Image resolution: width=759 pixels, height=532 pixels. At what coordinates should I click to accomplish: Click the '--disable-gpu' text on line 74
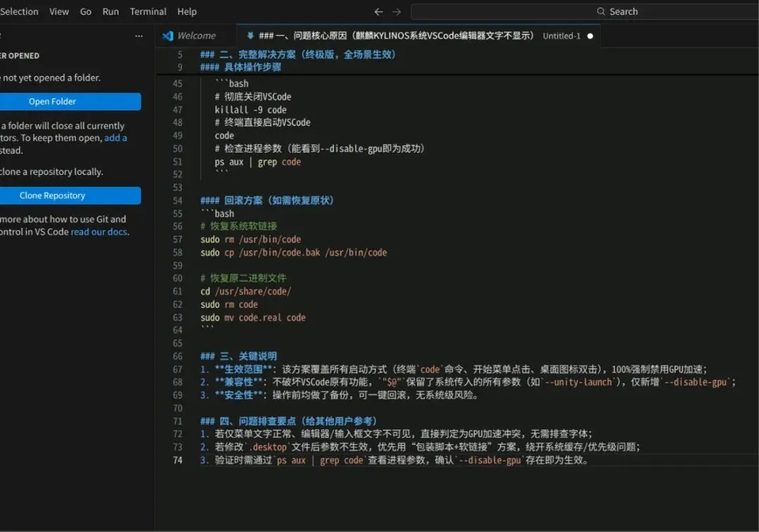(489, 460)
